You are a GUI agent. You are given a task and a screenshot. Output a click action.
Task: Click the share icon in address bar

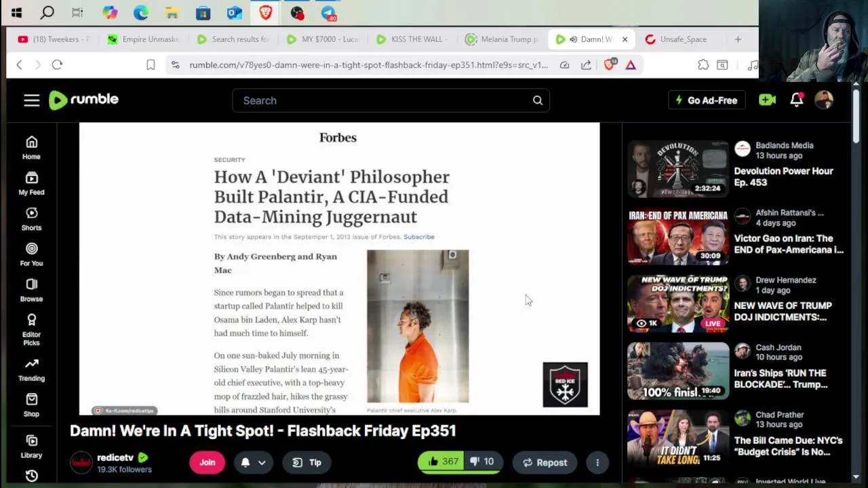(586, 64)
